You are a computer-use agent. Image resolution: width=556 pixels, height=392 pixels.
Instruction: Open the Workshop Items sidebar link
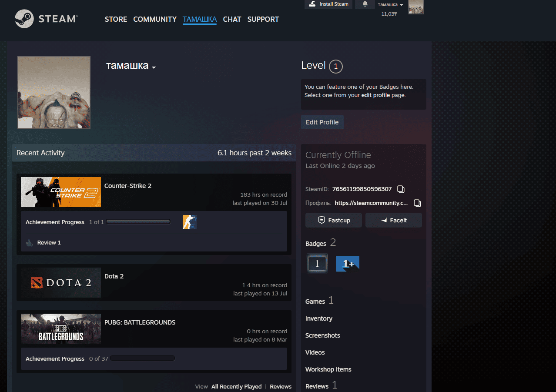click(x=328, y=369)
